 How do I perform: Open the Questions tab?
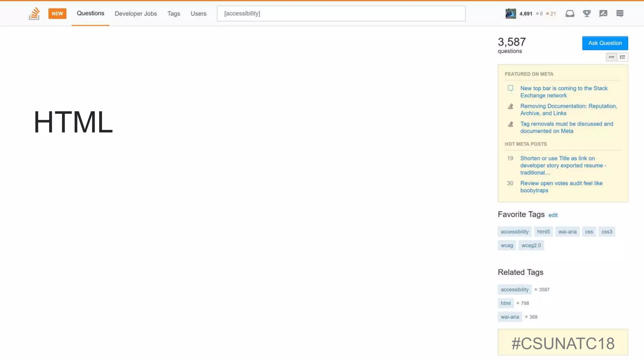(90, 13)
